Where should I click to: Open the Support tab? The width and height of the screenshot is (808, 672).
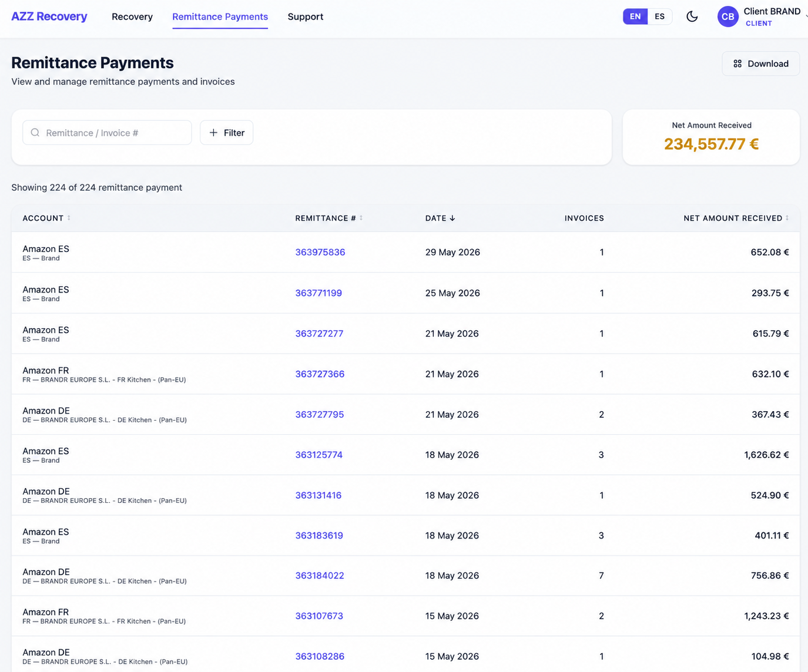pos(306,16)
